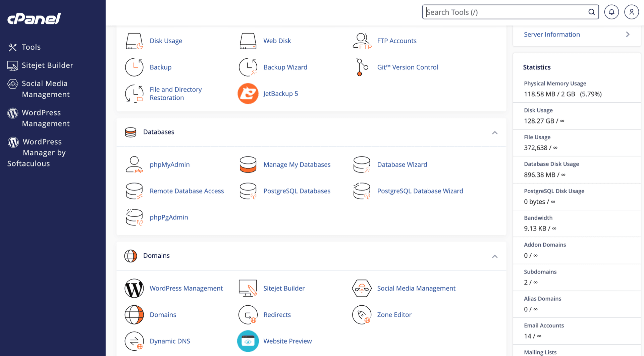Open the Dynamic DNS link
Screen dimensions: 644x356
click(170, 341)
